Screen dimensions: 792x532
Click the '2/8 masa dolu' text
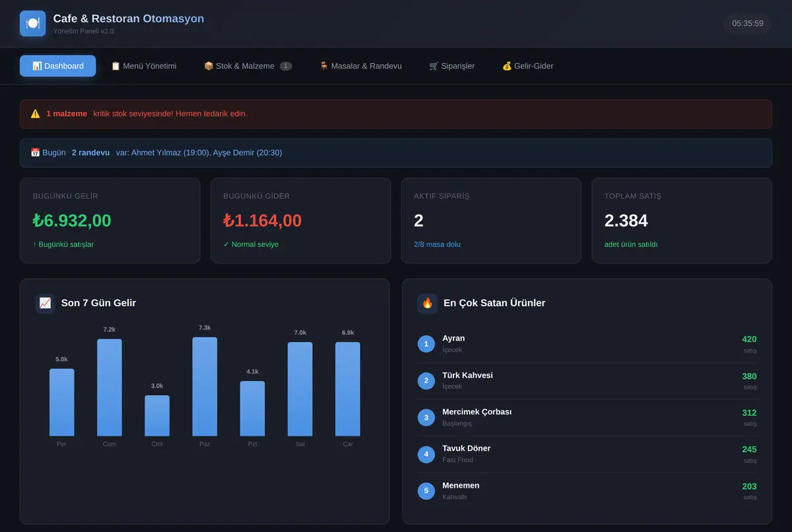pyautogui.click(x=438, y=244)
